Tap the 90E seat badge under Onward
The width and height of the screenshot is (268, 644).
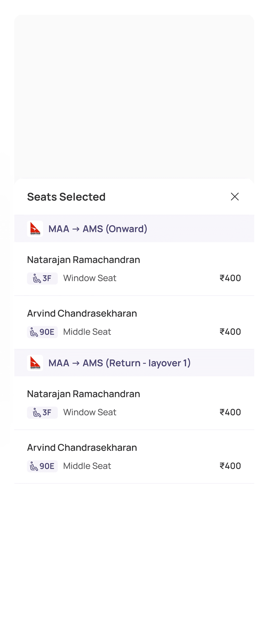click(42, 332)
